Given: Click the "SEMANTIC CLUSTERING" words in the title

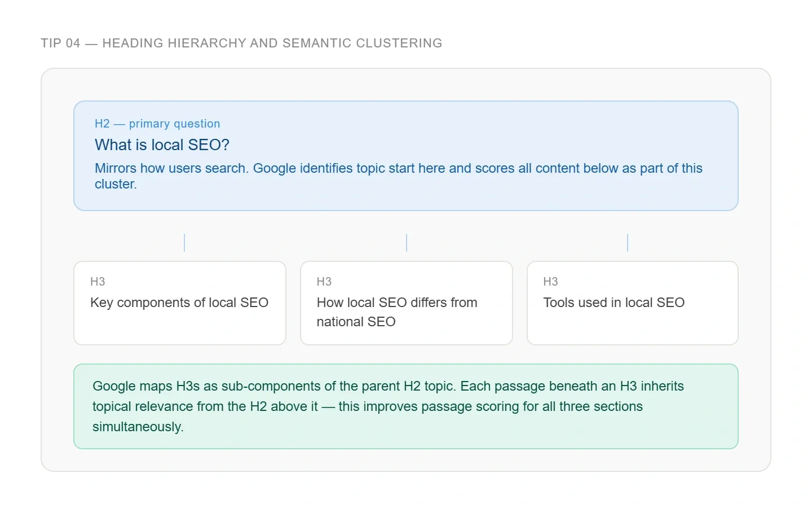Looking at the screenshot, I should (x=362, y=43).
